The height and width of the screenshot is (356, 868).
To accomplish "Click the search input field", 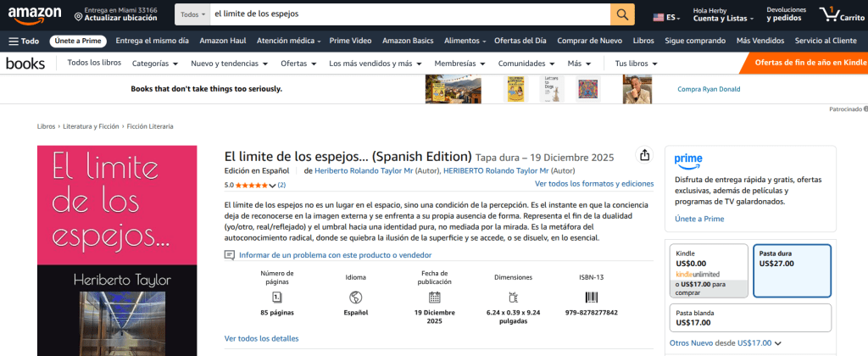I will (x=409, y=14).
